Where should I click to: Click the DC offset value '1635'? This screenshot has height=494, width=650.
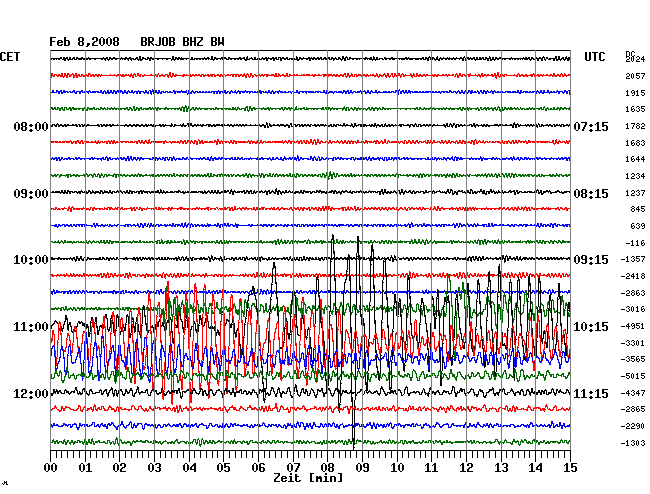click(x=635, y=109)
